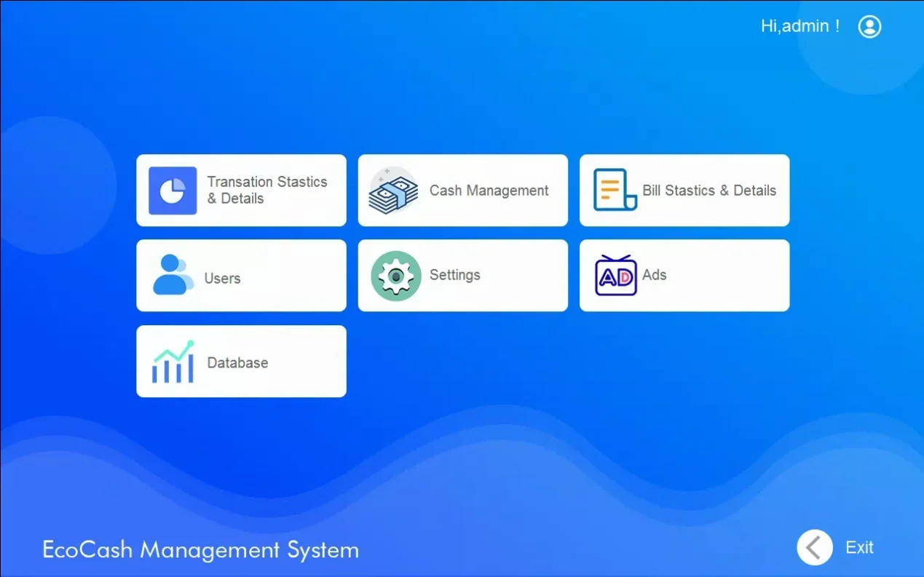Click the Database bar chart icon
924x577 pixels.
pyautogui.click(x=173, y=362)
